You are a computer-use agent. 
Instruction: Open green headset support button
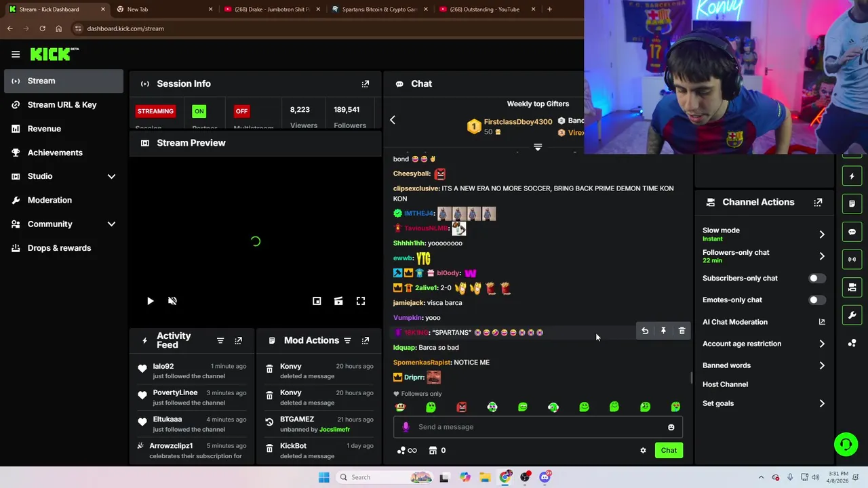pyautogui.click(x=846, y=445)
